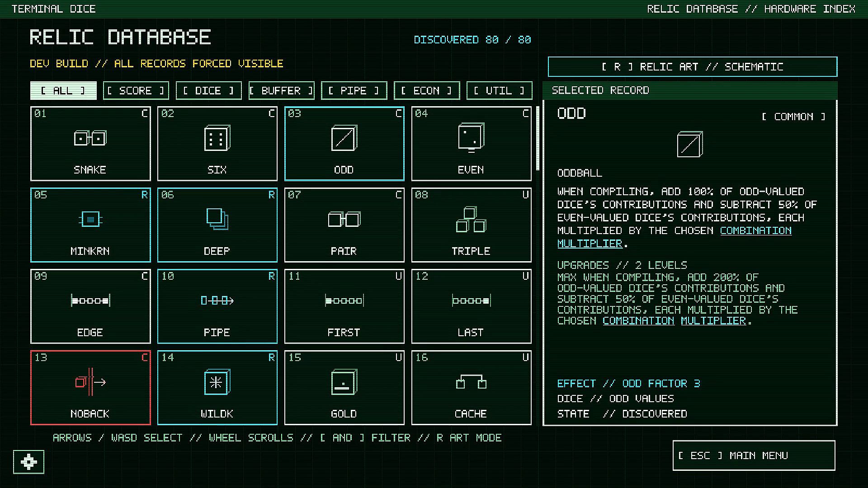Switch to the SCORE filter tab
868x488 pixels.
136,91
